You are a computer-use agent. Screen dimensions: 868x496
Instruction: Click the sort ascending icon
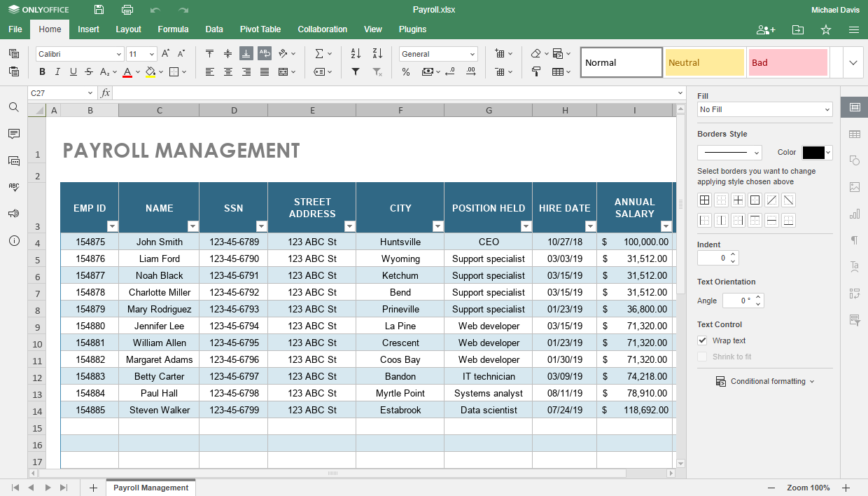tap(356, 53)
